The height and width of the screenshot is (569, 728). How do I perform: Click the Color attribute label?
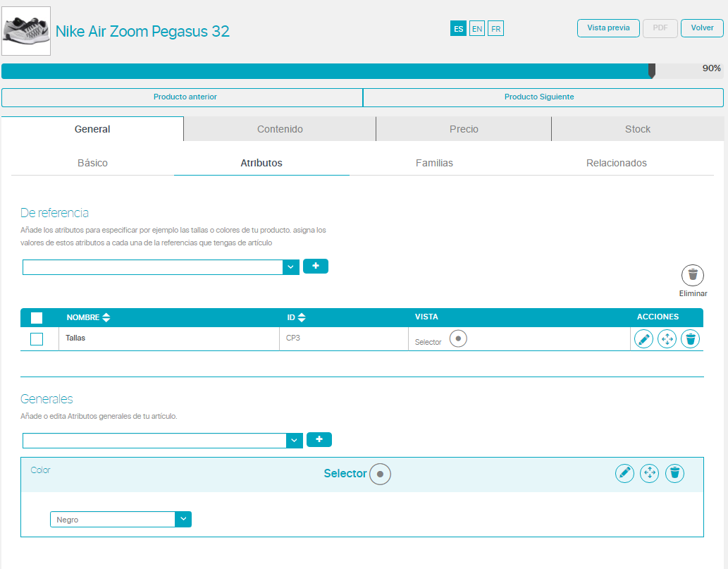pyautogui.click(x=40, y=470)
